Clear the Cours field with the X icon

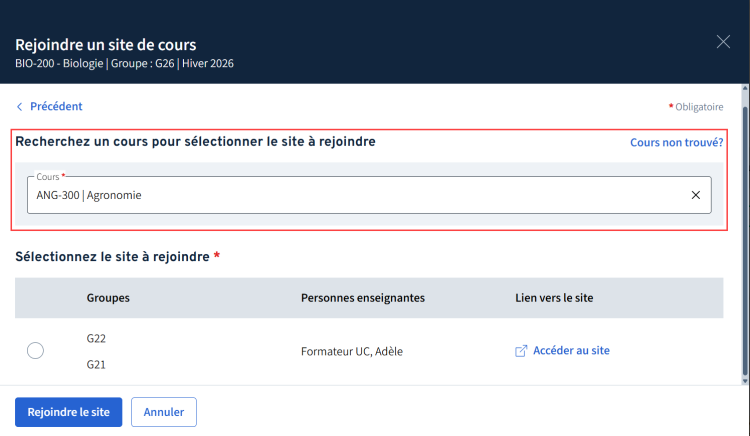coord(695,195)
